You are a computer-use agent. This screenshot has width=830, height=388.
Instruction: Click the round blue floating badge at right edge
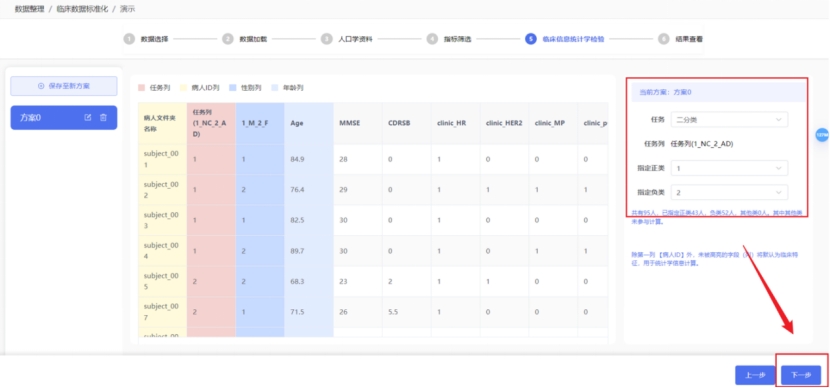click(822, 135)
